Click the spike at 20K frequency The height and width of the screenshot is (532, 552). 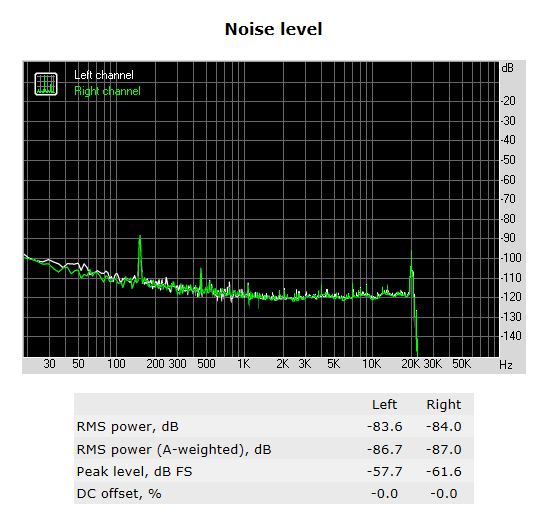pyautogui.click(x=412, y=271)
